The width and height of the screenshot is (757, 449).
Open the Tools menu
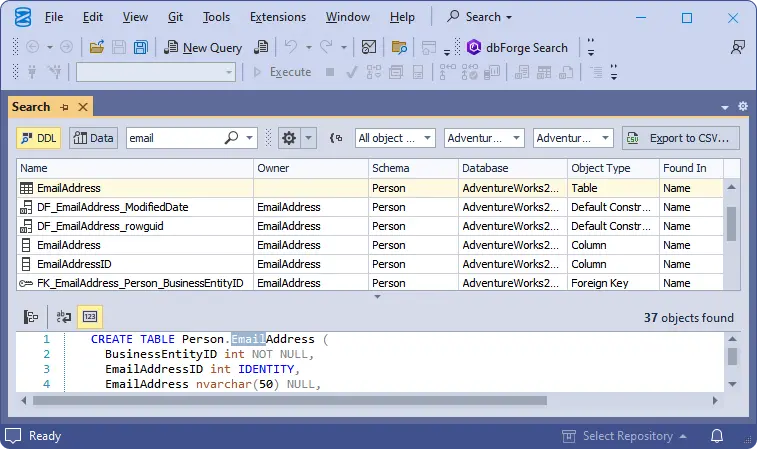click(216, 17)
